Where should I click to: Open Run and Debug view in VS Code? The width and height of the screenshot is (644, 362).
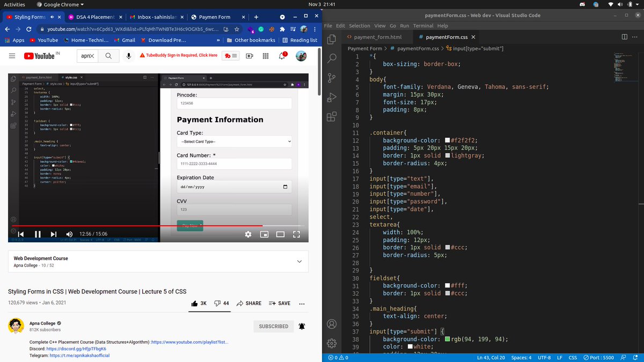[x=332, y=97]
